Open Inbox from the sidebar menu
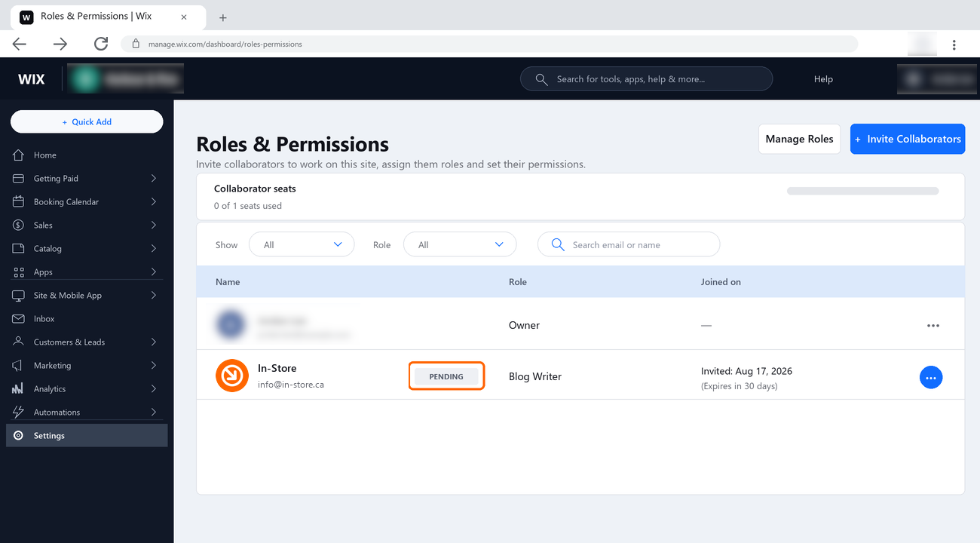The width and height of the screenshot is (980, 543). [x=87, y=319]
